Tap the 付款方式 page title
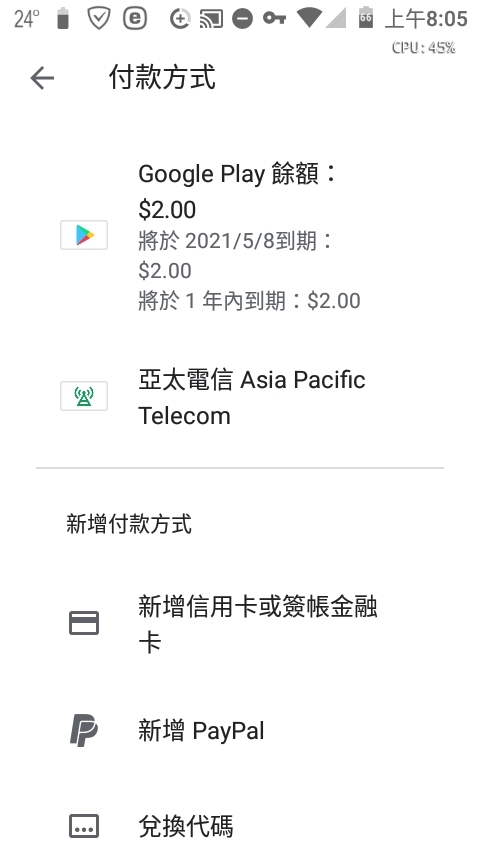This screenshot has width=480, height=854. coord(162,77)
